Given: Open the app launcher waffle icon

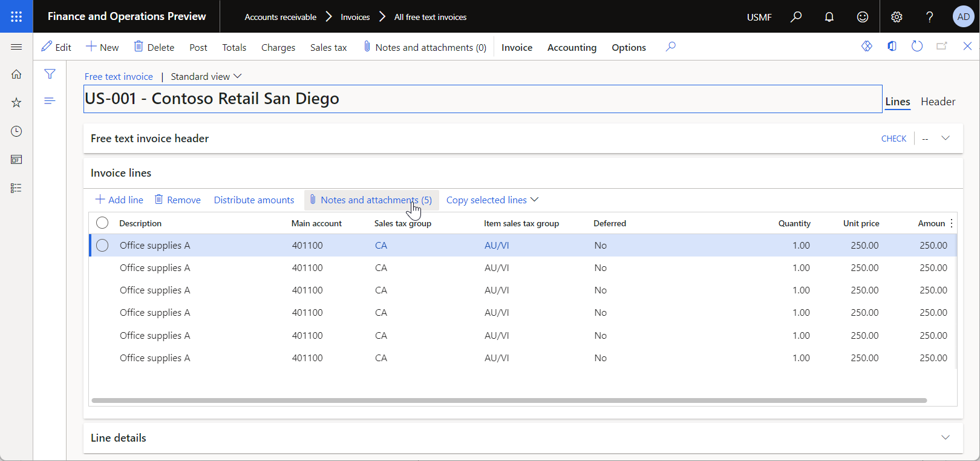Looking at the screenshot, I should pyautogui.click(x=16, y=16).
